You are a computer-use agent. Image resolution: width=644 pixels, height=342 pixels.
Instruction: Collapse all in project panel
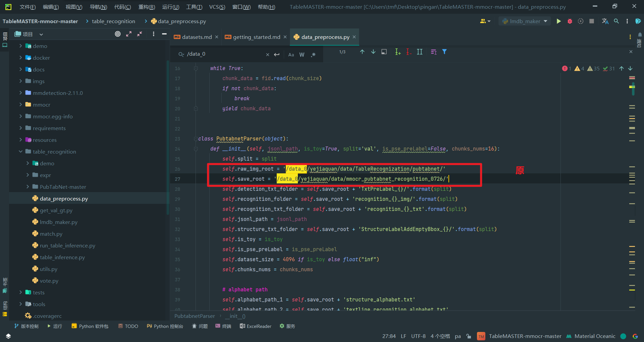[140, 34]
